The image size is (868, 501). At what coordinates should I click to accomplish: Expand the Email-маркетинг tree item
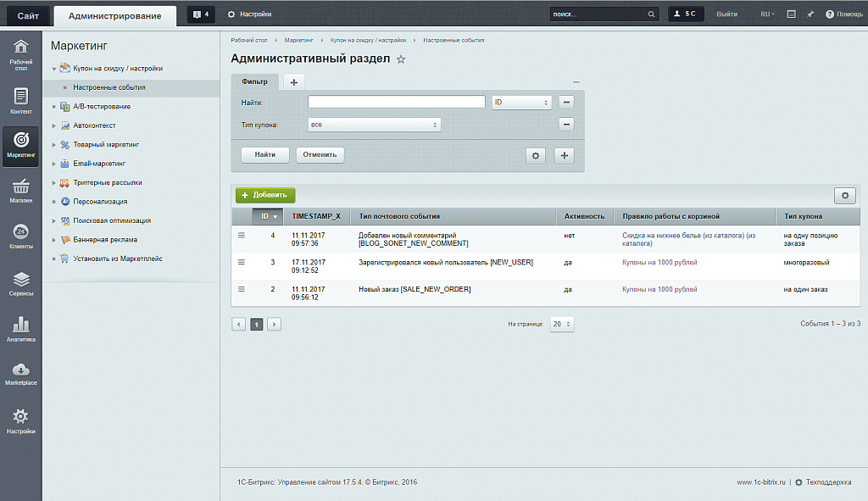pyautogui.click(x=54, y=164)
